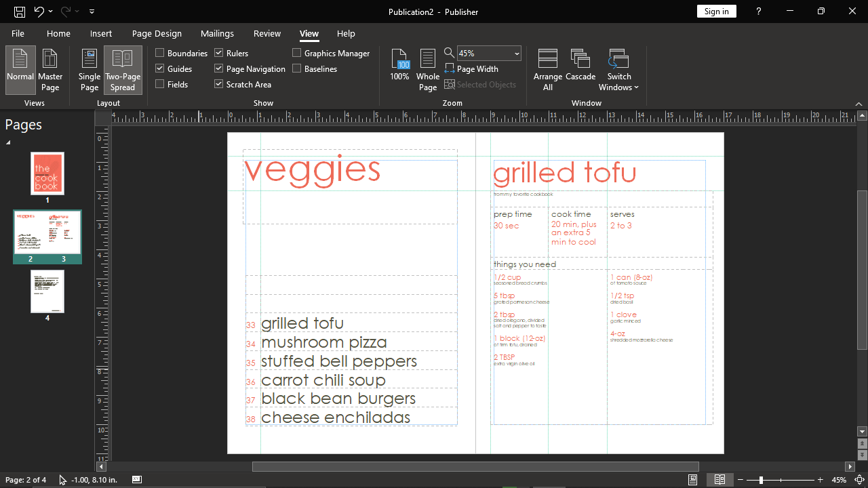Switch to the Page Design tab
Screen dimensions: 868x488
pos(157,33)
